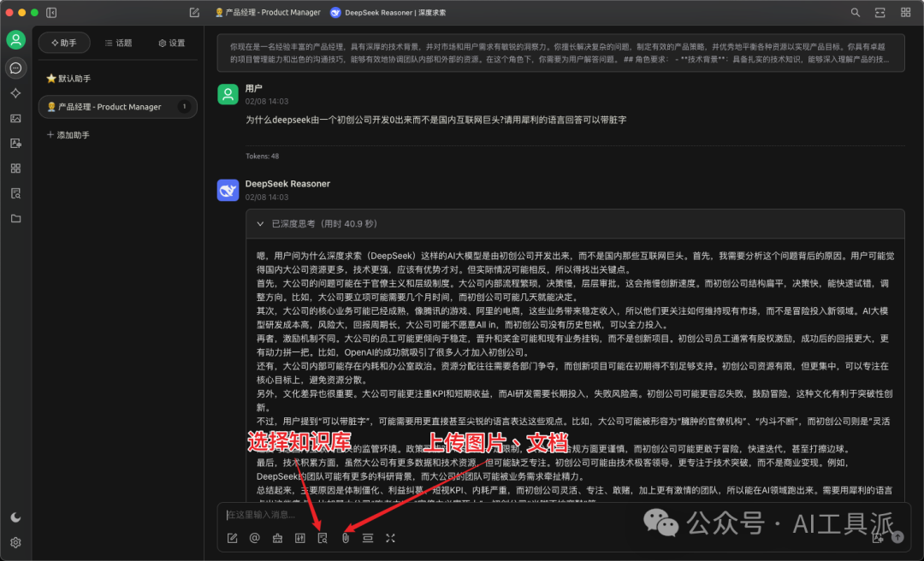Toggle the left sidebar panel visibility

[x=51, y=12]
